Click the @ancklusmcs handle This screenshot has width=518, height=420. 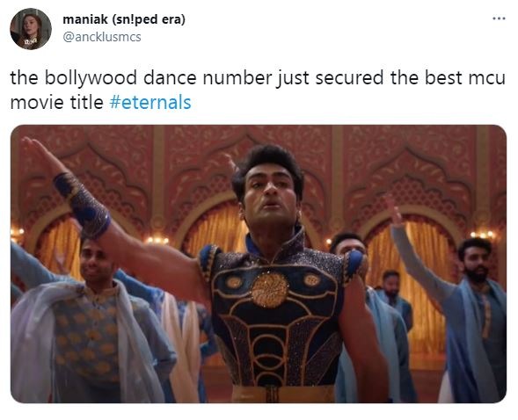(102, 37)
